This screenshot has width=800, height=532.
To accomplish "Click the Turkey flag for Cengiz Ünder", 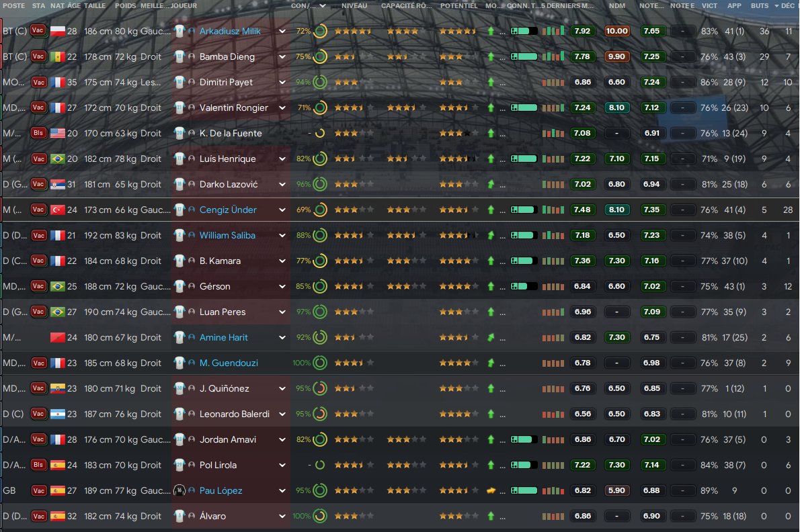I will pyautogui.click(x=58, y=210).
